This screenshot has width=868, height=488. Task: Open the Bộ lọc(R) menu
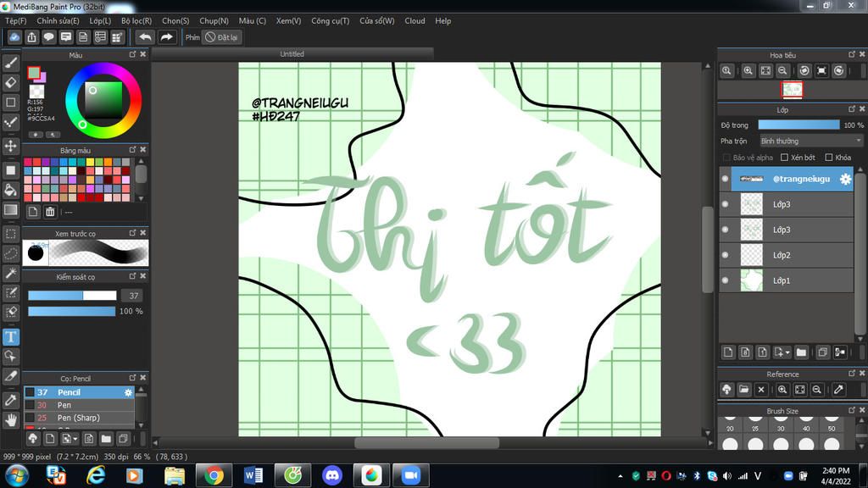tap(136, 20)
